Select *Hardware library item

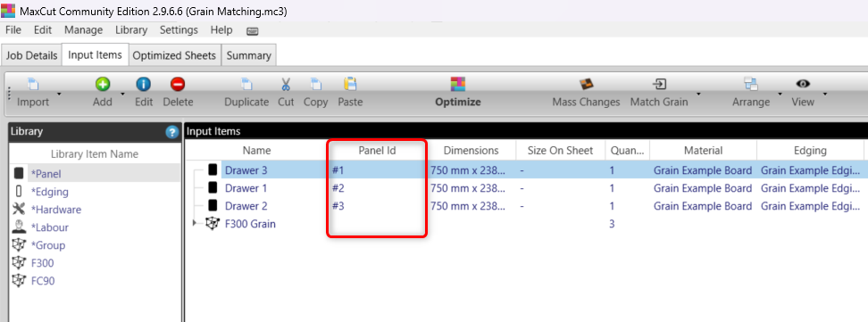point(96,209)
